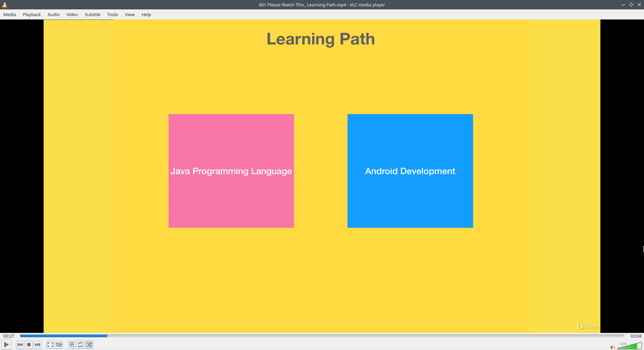Open the View menu
The image size is (644, 350).
click(130, 14)
